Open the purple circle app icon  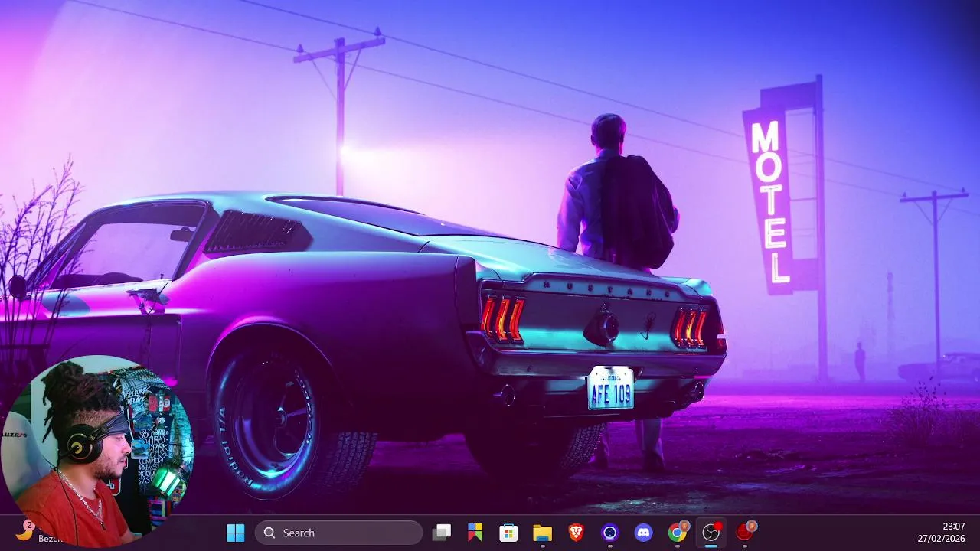pos(610,533)
